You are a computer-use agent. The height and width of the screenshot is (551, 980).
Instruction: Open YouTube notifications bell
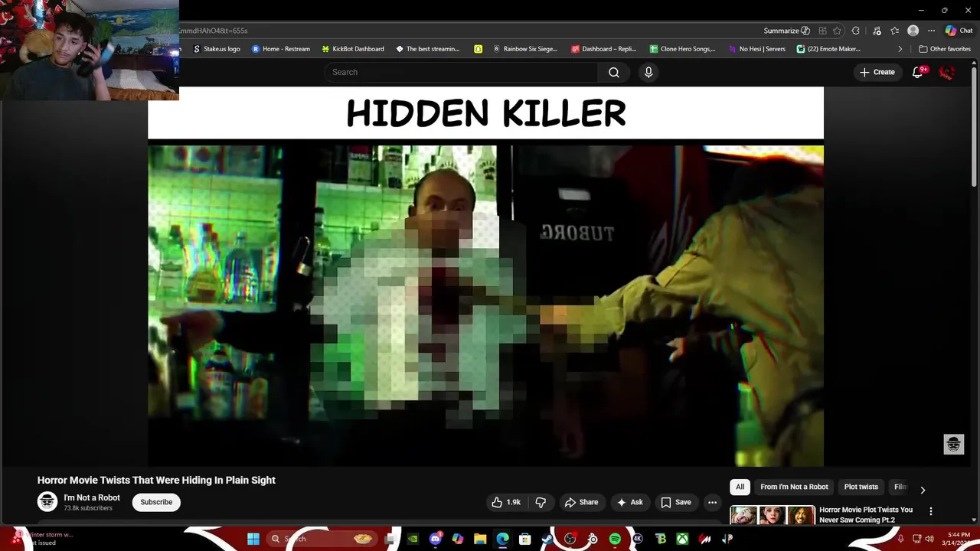(918, 72)
